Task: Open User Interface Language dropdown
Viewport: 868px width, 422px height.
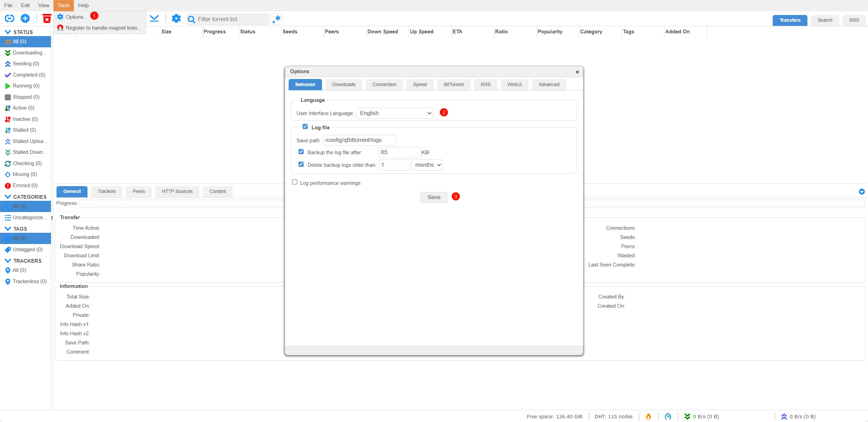Action: click(395, 113)
